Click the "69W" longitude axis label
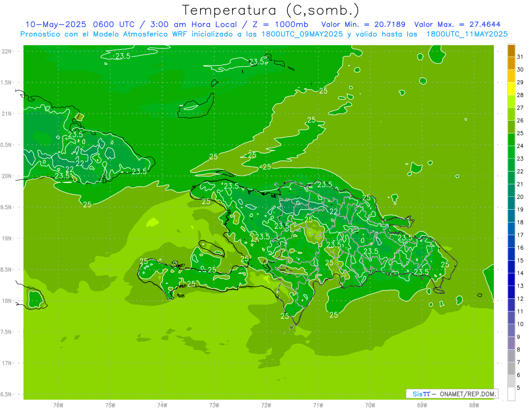Image resolution: width=532 pixels, height=411 pixels. click(422, 405)
